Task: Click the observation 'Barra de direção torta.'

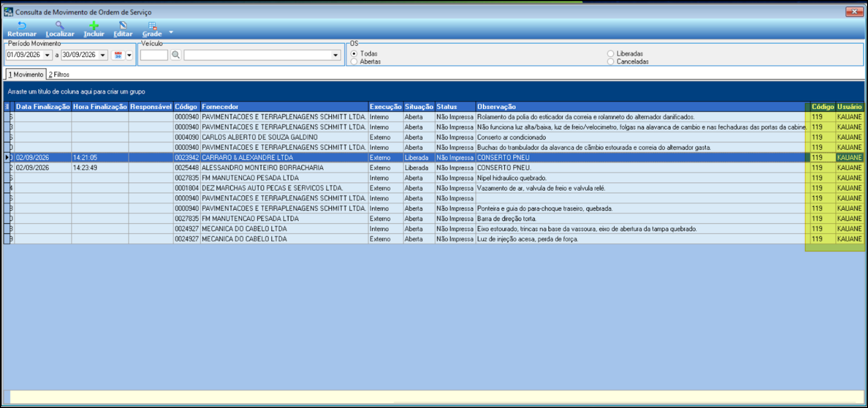Action: [x=506, y=219]
